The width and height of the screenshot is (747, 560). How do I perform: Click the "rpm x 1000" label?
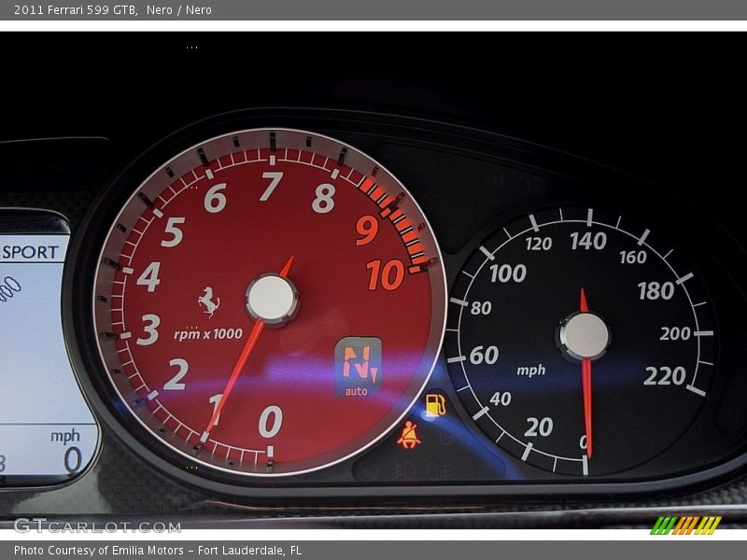[208, 334]
